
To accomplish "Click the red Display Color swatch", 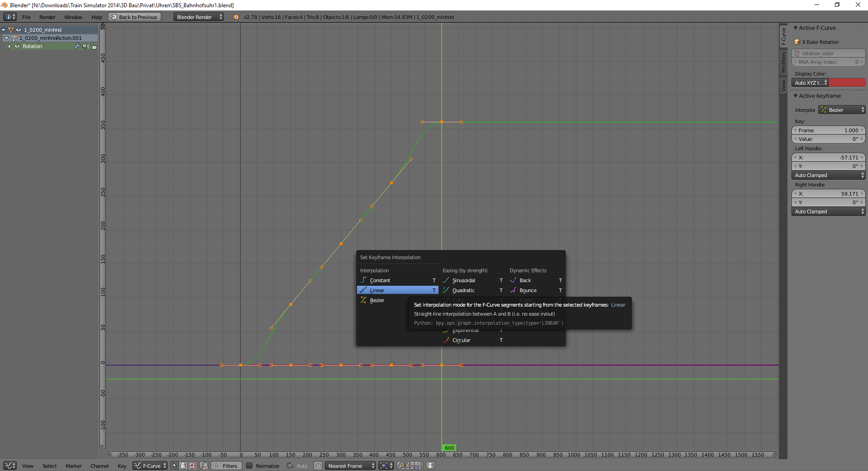I will tap(847, 83).
